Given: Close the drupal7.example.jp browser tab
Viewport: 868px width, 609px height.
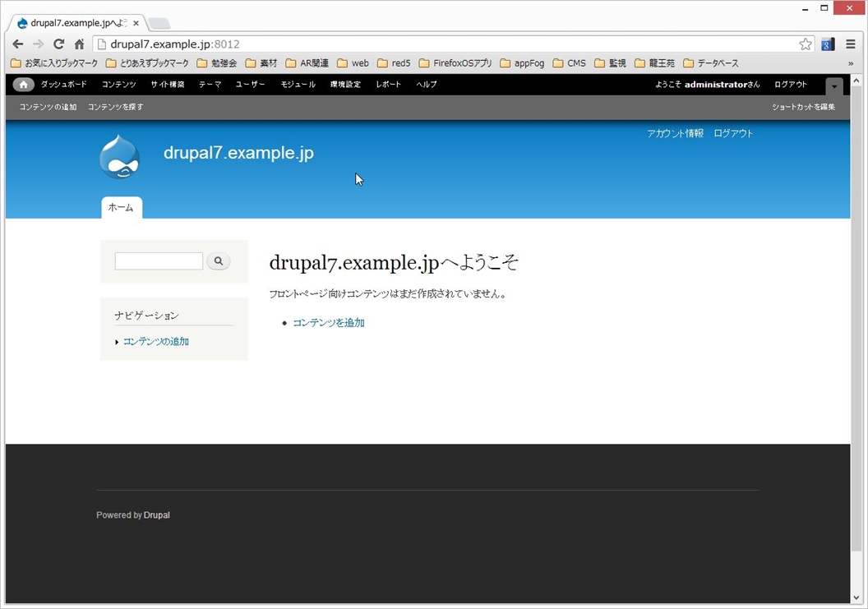Looking at the screenshot, I should point(136,23).
